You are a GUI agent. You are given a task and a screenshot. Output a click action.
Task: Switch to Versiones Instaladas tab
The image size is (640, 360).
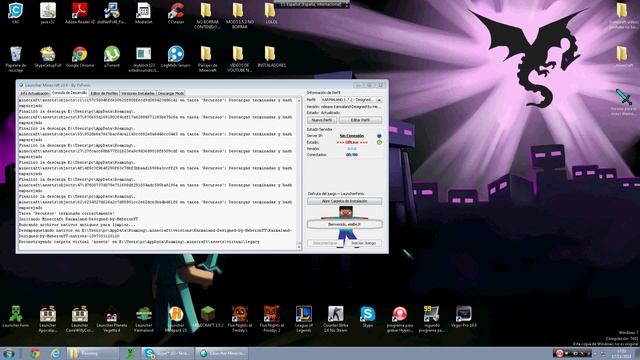click(x=138, y=93)
